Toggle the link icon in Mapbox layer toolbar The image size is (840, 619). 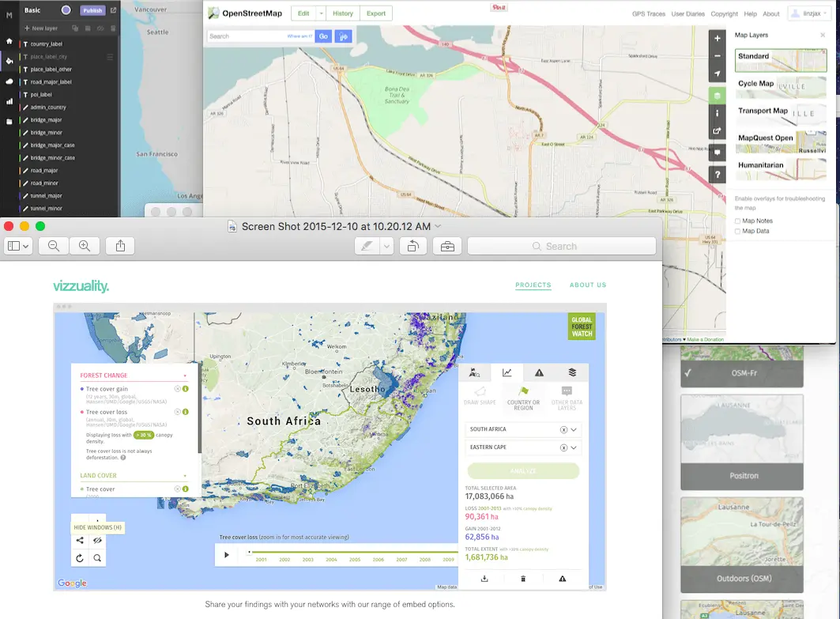pos(100,28)
